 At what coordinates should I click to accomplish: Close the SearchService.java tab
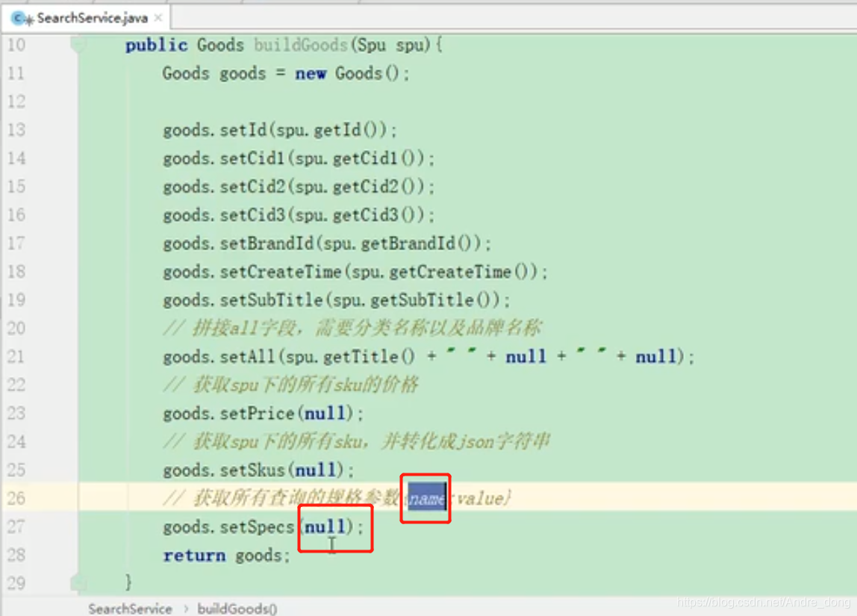click(x=158, y=18)
